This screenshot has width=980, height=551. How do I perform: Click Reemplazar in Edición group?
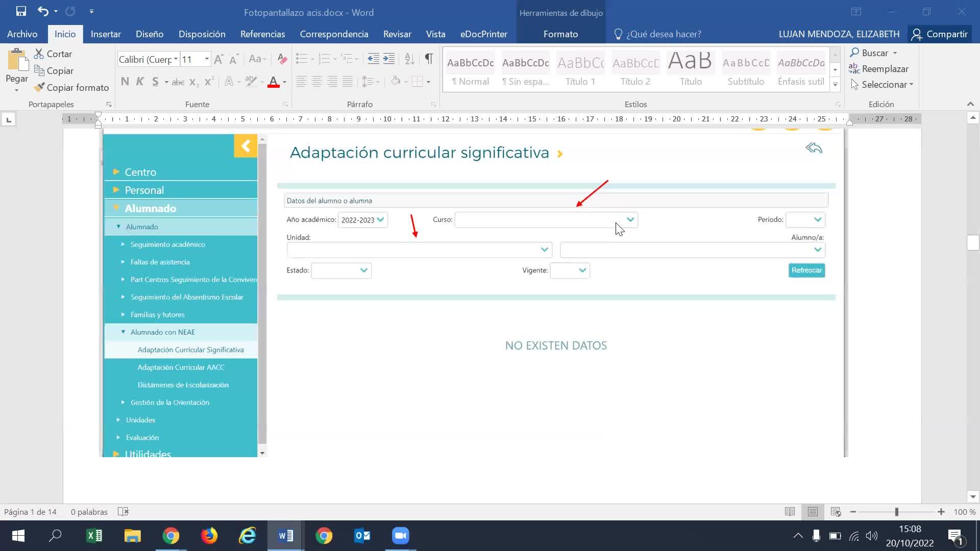879,69
